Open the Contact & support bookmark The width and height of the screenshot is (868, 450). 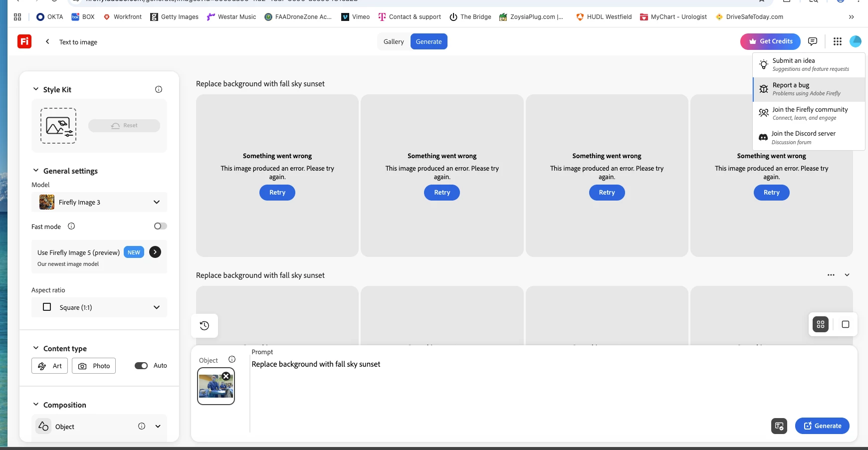(x=410, y=16)
